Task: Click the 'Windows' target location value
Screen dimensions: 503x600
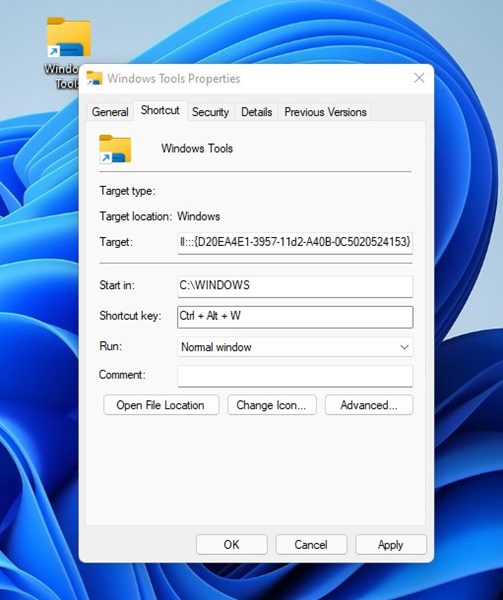Action: (x=199, y=216)
